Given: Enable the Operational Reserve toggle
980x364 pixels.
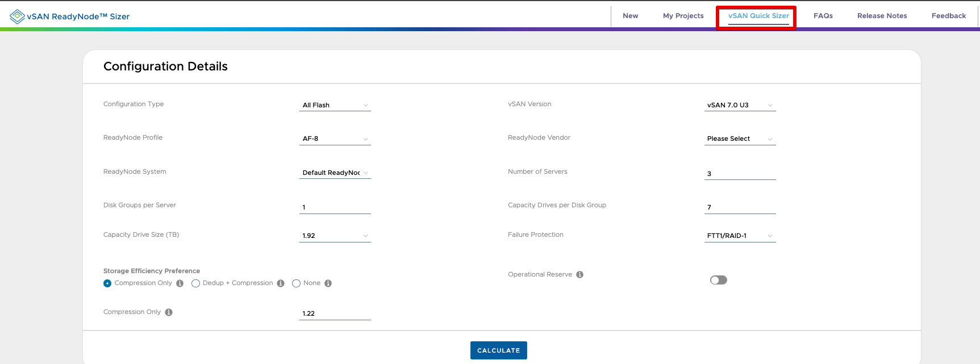Looking at the screenshot, I should 719,280.
